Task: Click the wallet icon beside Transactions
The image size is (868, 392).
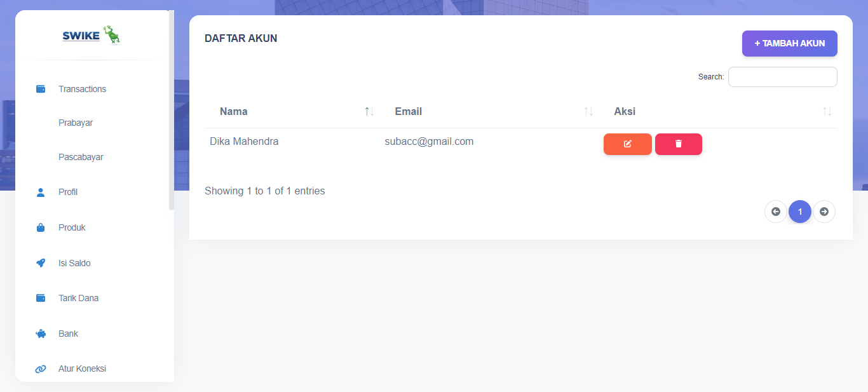Action: coord(41,89)
